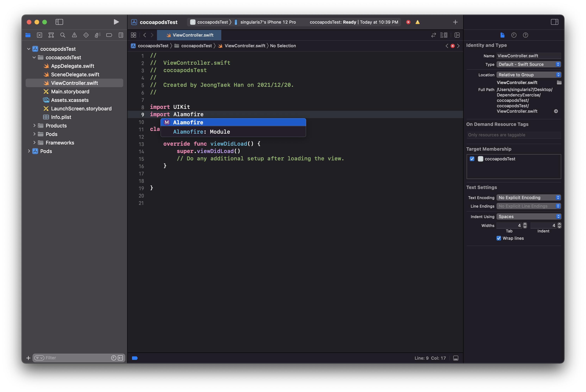The height and width of the screenshot is (392, 586).
Task: Open the Text Encoding dropdown
Action: point(528,198)
